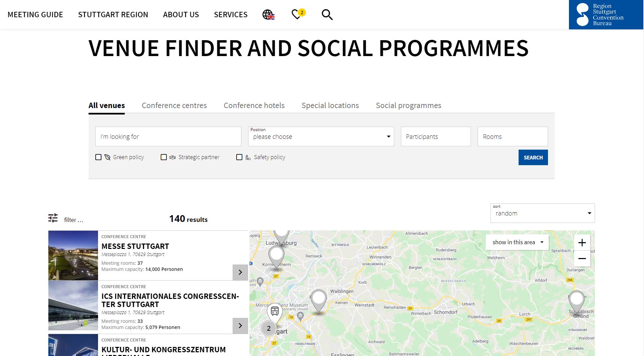Viewport: 644px width, 356px height.
Task: Click the page heading 'Venue Finder and Social Programmes'
Action: pyautogui.click(x=308, y=48)
